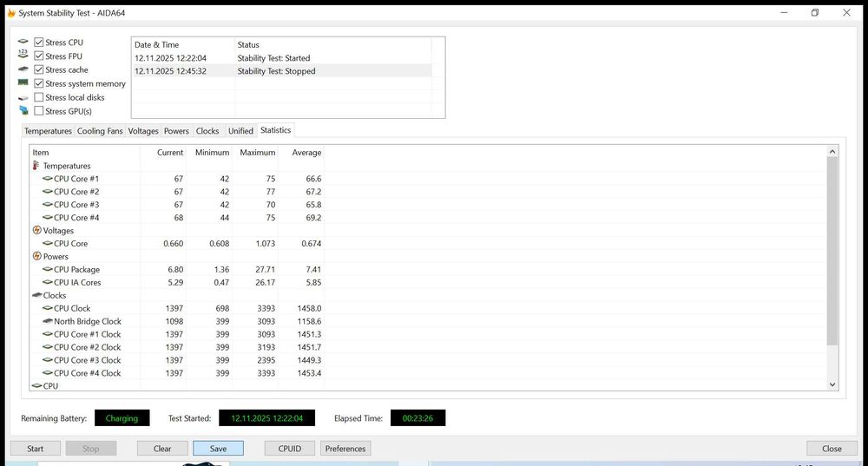Image resolution: width=868 pixels, height=466 pixels.
Task: Open the Unified tab
Action: pos(240,131)
